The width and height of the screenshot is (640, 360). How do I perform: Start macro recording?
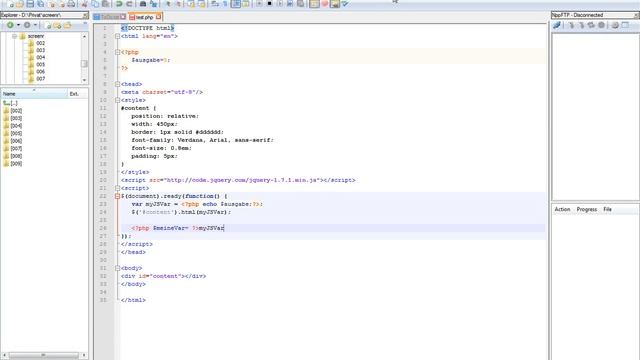coord(259,4)
